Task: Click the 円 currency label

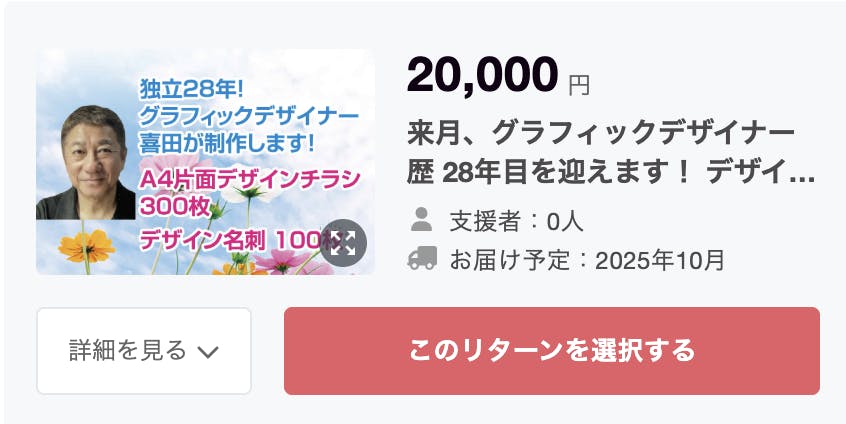Action: tap(579, 85)
